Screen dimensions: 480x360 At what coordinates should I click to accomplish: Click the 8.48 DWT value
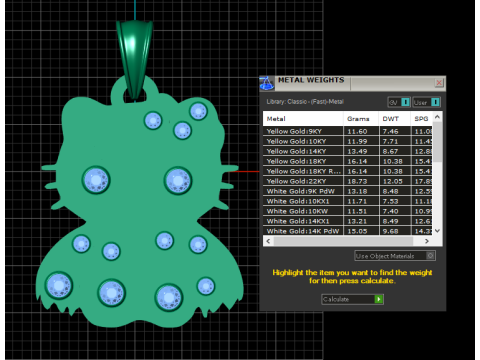(x=390, y=191)
